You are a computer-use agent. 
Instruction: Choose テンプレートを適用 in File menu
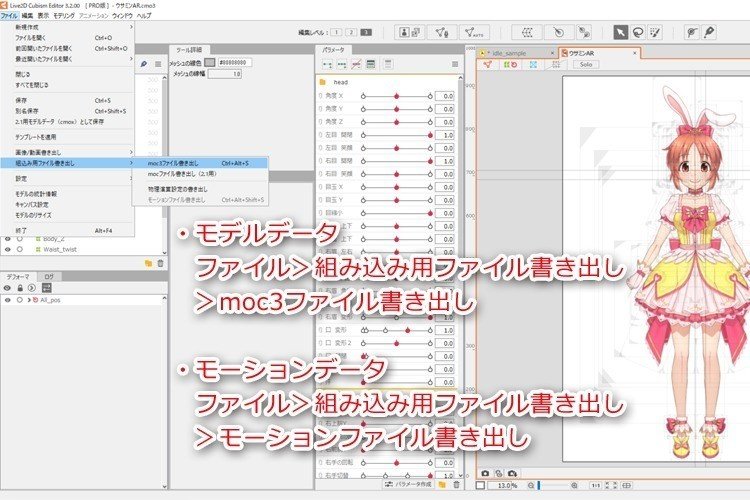click(67, 137)
